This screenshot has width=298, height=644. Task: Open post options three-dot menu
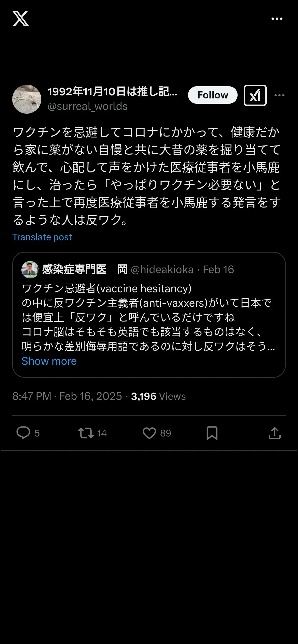coord(279,95)
